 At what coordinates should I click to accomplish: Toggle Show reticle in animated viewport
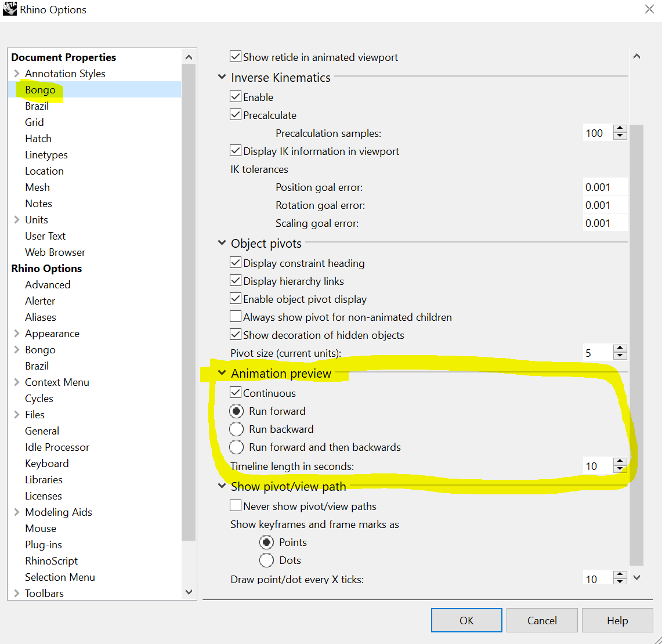pyautogui.click(x=236, y=57)
